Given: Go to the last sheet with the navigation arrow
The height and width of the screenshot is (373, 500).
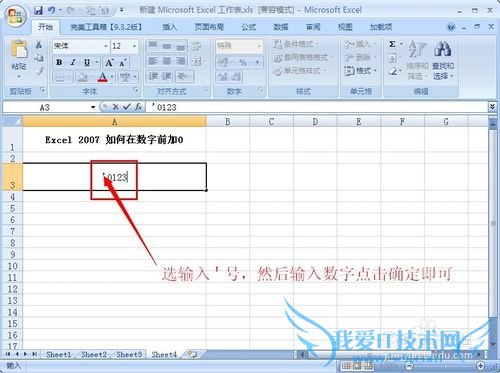Looking at the screenshot, I should point(34,354).
